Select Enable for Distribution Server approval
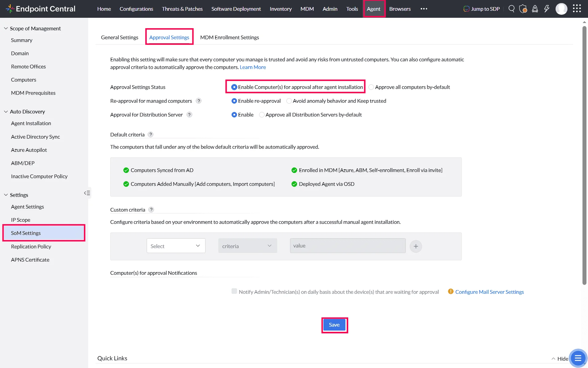The width and height of the screenshot is (588, 368). 234,115
